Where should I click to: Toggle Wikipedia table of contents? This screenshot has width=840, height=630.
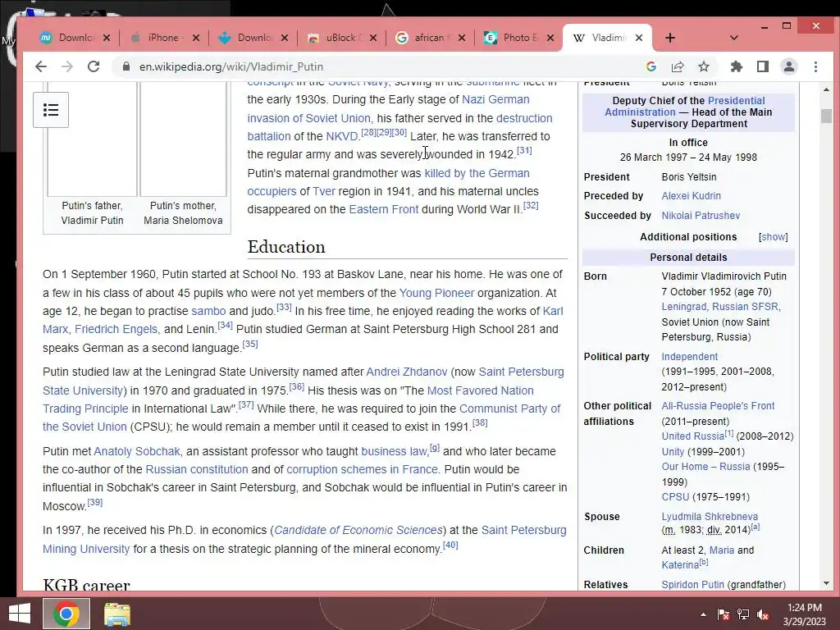point(51,110)
